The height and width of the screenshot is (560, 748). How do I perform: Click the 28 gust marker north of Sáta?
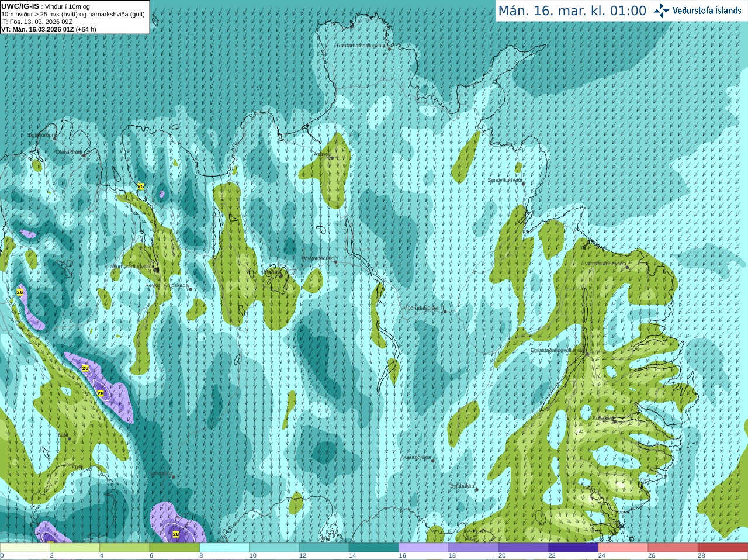[x=101, y=394]
